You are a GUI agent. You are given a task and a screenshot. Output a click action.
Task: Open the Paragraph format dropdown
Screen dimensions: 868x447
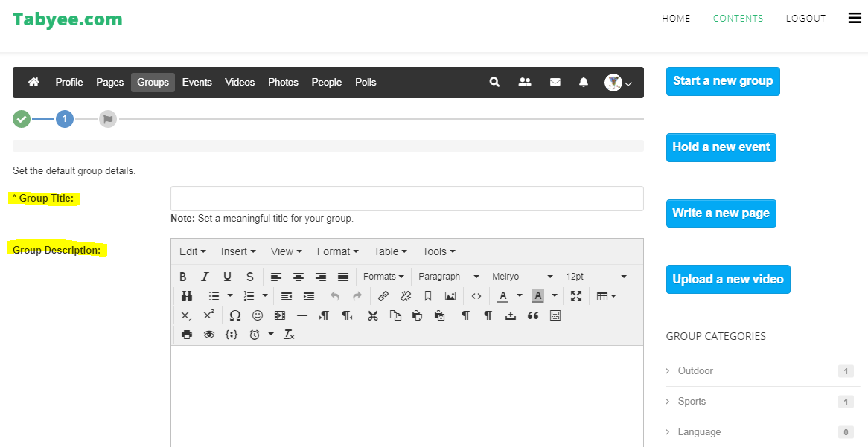click(448, 277)
